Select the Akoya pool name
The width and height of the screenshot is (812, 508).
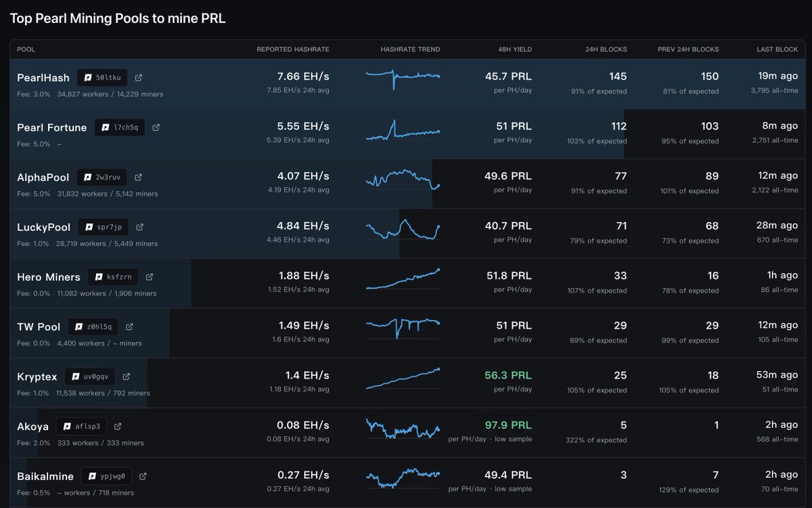(x=33, y=427)
